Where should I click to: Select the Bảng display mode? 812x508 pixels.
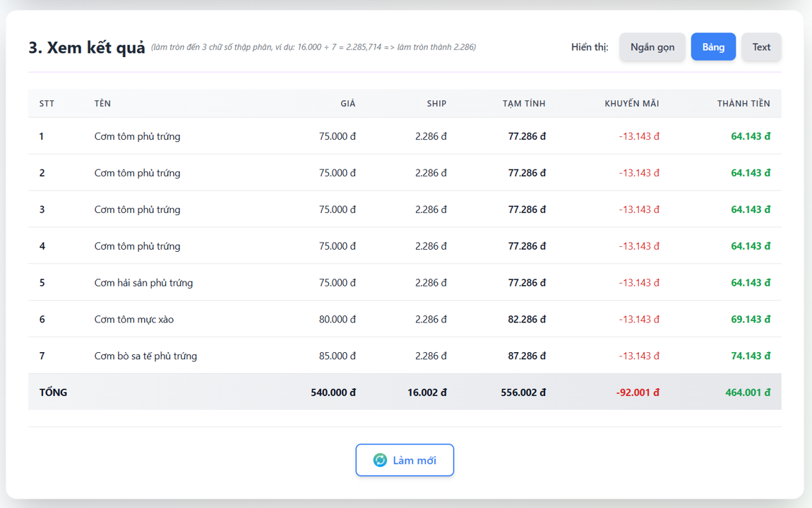[x=713, y=47]
